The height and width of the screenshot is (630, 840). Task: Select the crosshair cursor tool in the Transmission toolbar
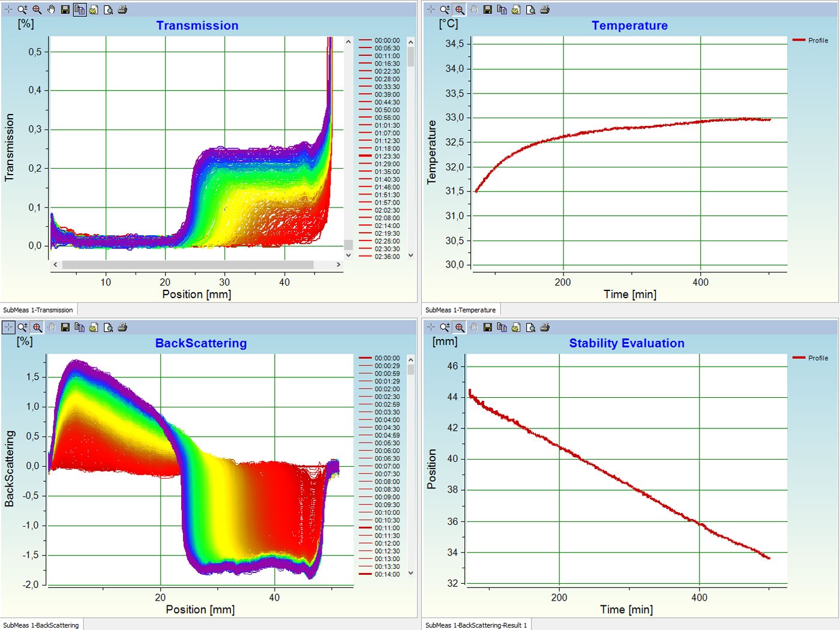coord(8,9)
